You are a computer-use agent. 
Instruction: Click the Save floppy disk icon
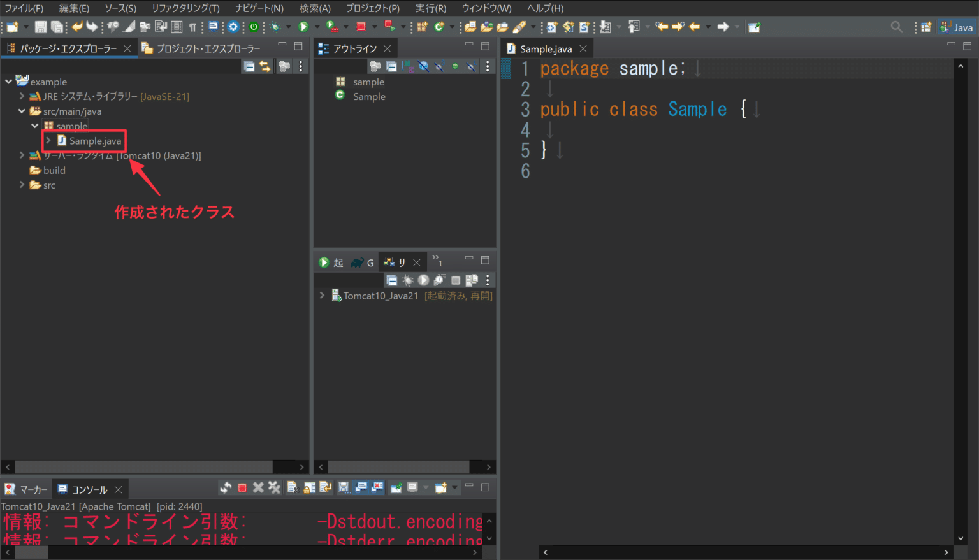point(40,27)
